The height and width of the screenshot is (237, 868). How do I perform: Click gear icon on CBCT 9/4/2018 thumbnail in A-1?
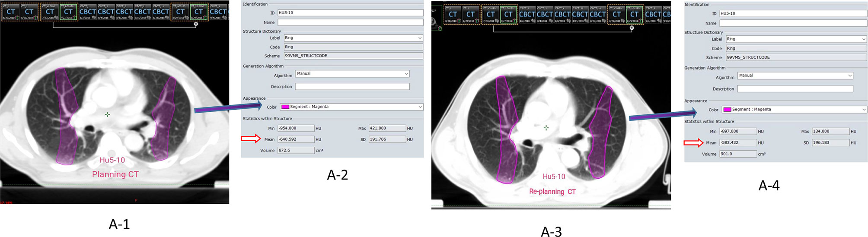pos(223,17)
